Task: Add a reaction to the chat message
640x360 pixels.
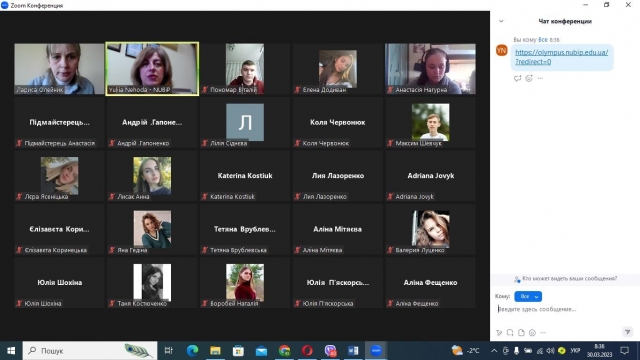Action: click(x=529, y=78)
